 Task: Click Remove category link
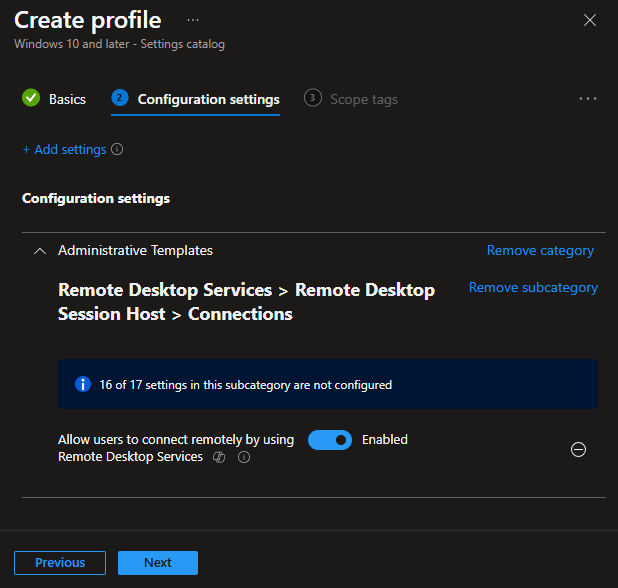pos(540,251)
